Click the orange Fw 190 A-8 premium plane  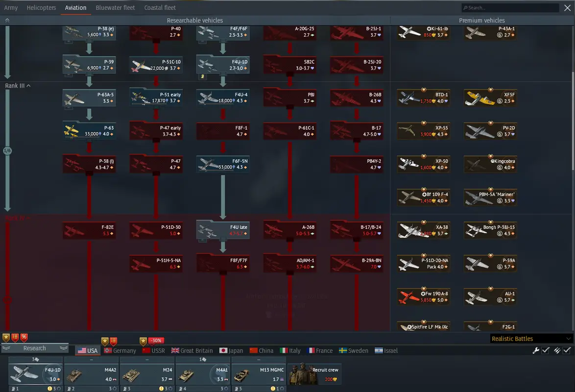tap(423, 297)
